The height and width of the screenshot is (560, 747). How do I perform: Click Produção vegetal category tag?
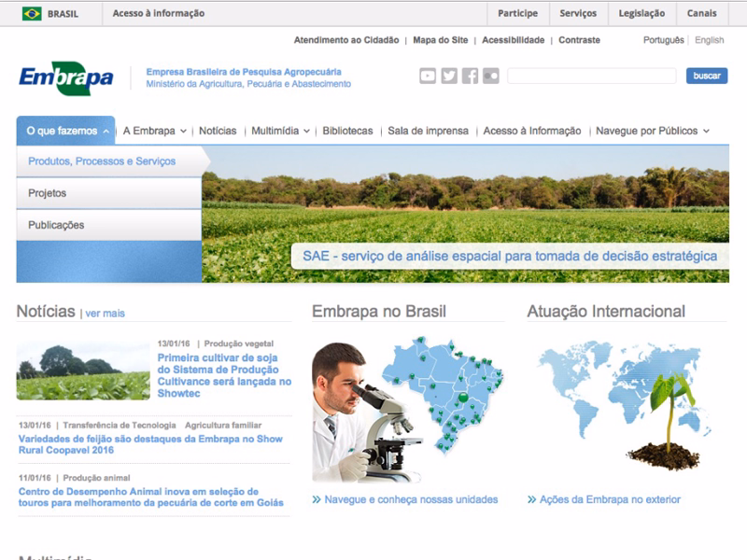coord(239,343)
